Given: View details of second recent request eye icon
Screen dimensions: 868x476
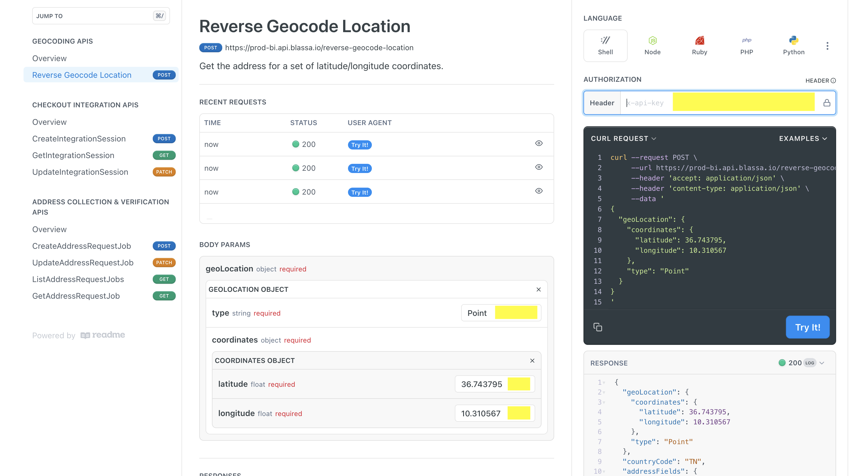Looking at the screenshot, I should 538,167.
